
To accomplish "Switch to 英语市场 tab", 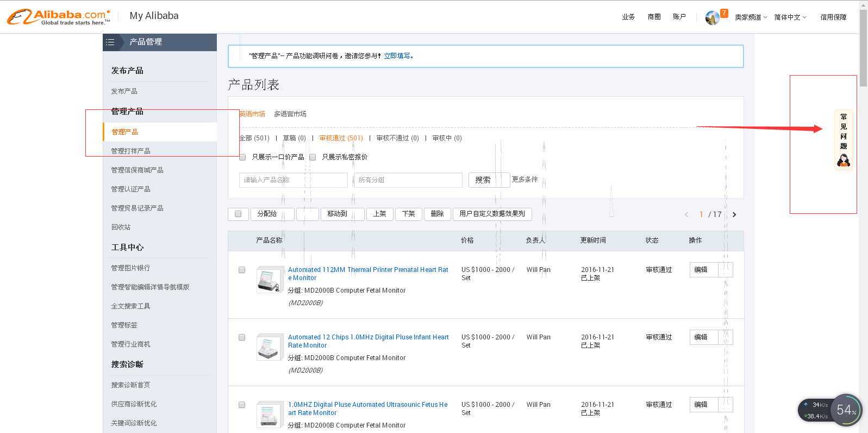I will click(x=252, y=114).
